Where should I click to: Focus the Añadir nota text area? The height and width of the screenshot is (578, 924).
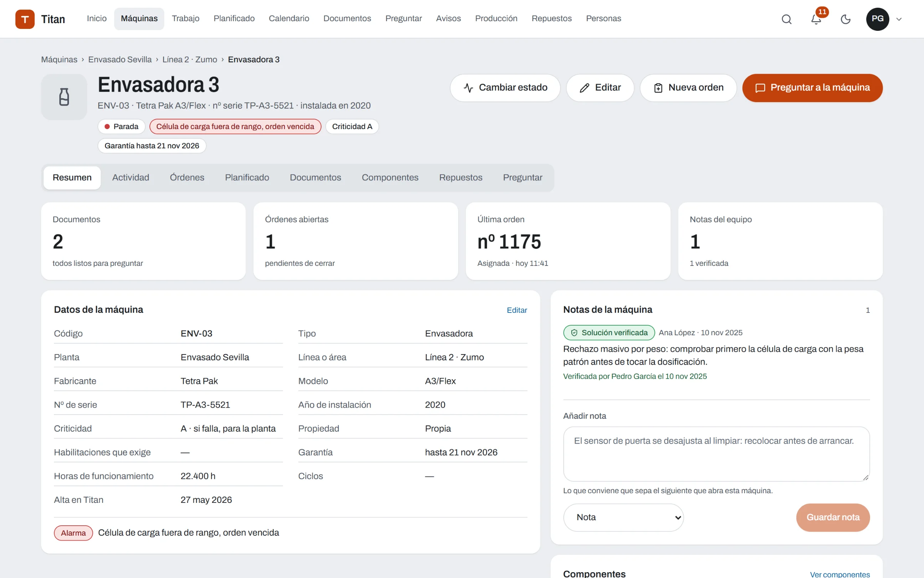[716, 454]
